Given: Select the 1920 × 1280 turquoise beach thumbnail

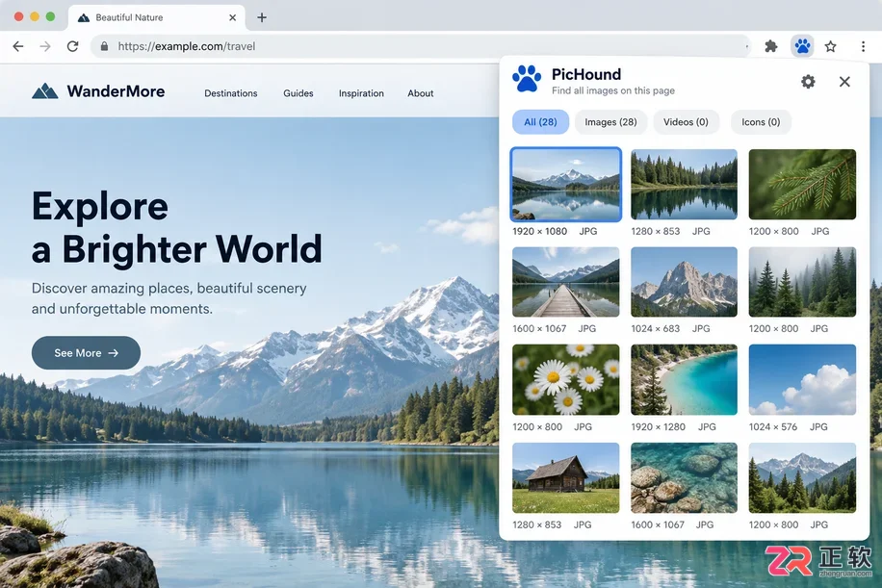Looking at the screenshot, I should click(x=684, y=379).
